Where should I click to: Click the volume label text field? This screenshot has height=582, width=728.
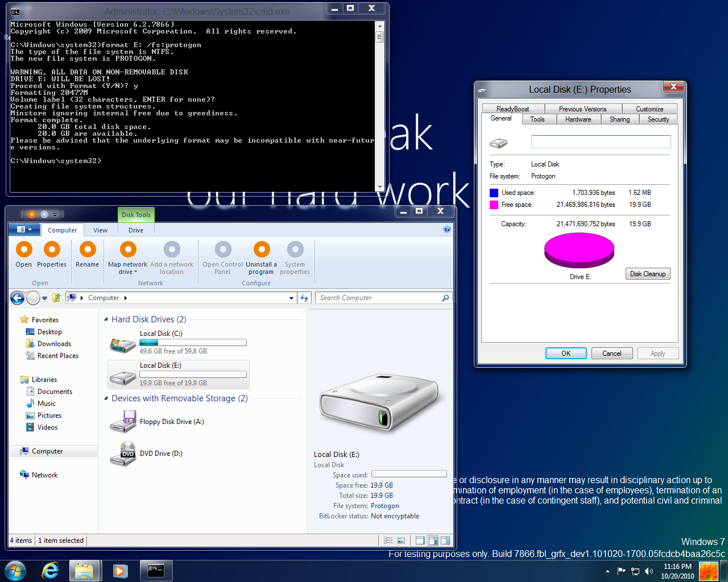601,142
